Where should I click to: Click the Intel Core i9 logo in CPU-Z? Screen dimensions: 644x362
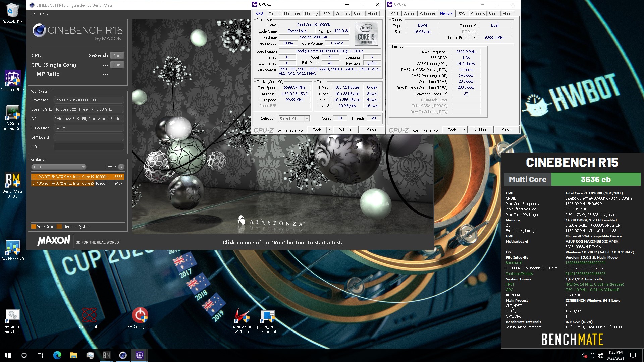pyautogui.click(x=366, y=34)
